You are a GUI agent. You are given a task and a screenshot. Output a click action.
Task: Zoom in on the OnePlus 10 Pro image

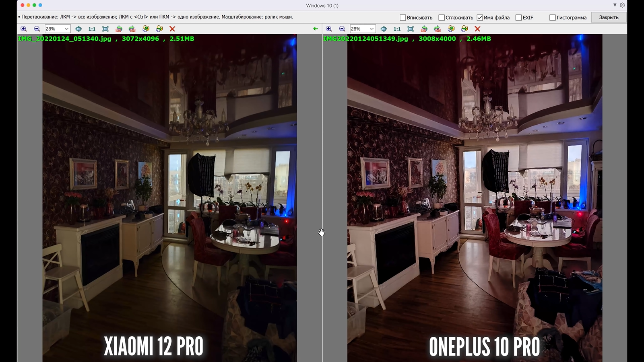pyautogui.click(x=329, y=29)
